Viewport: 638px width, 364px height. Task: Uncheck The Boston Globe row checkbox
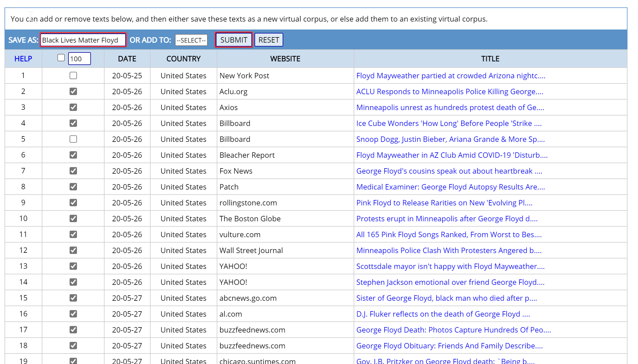73,218
